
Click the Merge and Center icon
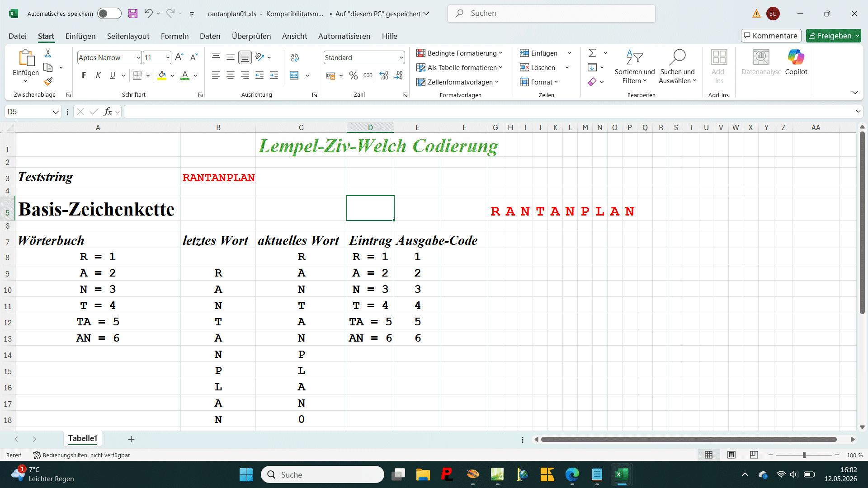(x=294, y=75)
